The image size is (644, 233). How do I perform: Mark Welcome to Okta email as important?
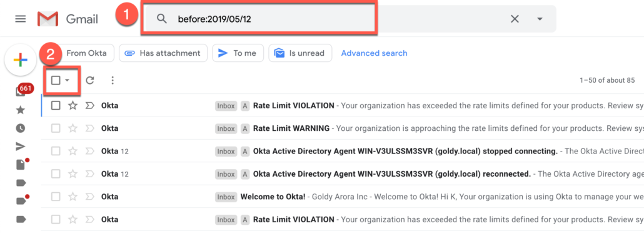point(89,197)
